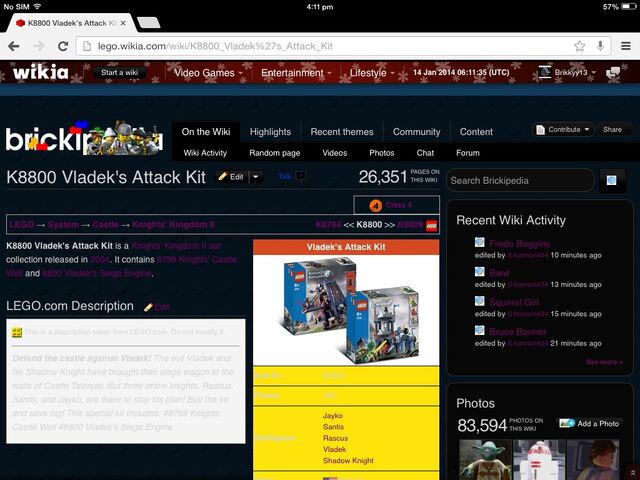Click the icon beside Frodo Baggins
This screenshot has height=480, width=640.
[x=480, y=243]
